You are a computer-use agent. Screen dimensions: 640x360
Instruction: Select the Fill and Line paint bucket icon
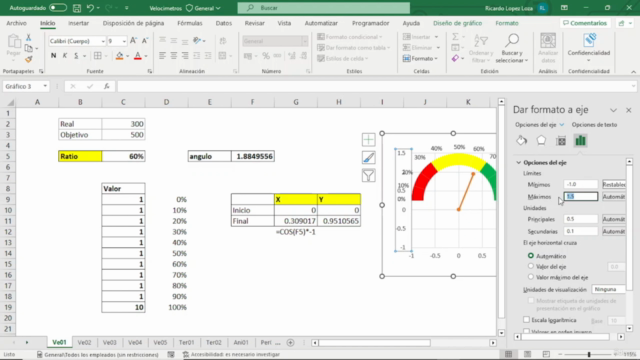pos(522,140)
